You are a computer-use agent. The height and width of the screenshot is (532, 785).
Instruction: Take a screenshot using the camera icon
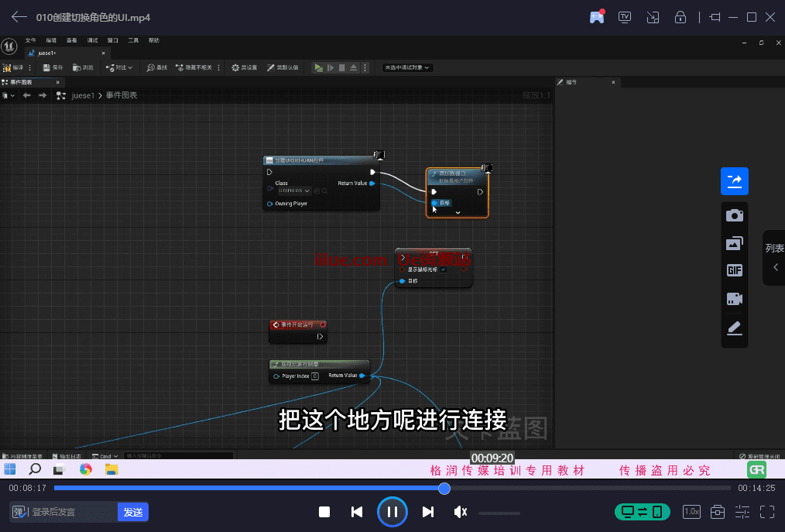click(734, 215)
